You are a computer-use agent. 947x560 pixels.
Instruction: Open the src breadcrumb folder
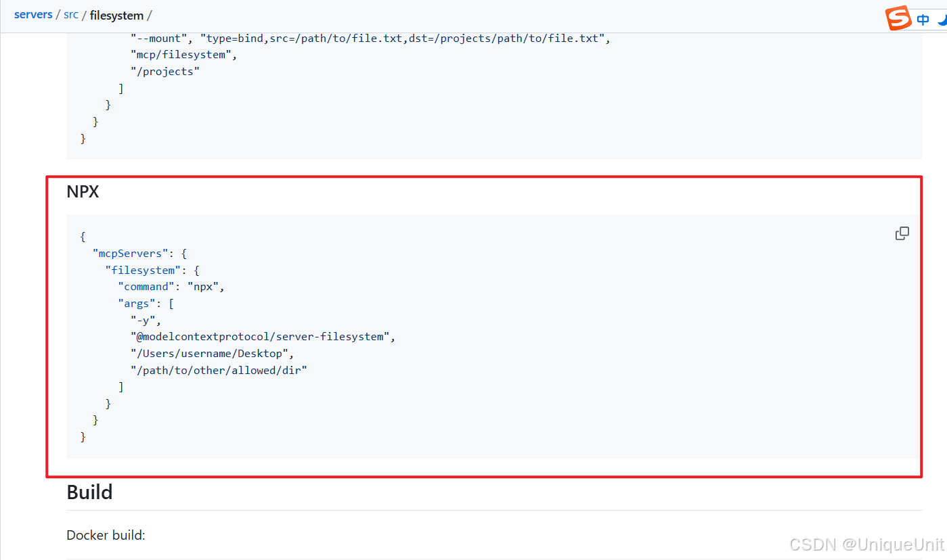coord(71,15)
